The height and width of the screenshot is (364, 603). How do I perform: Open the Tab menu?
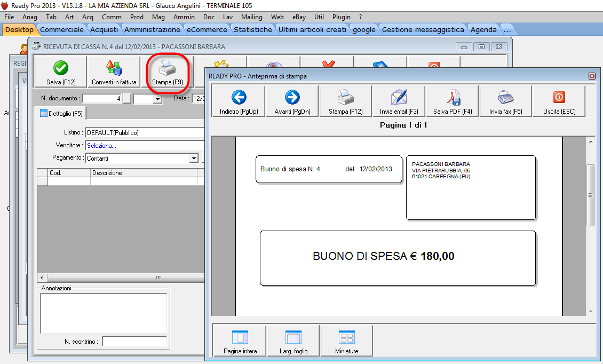(x=51, y=17)
